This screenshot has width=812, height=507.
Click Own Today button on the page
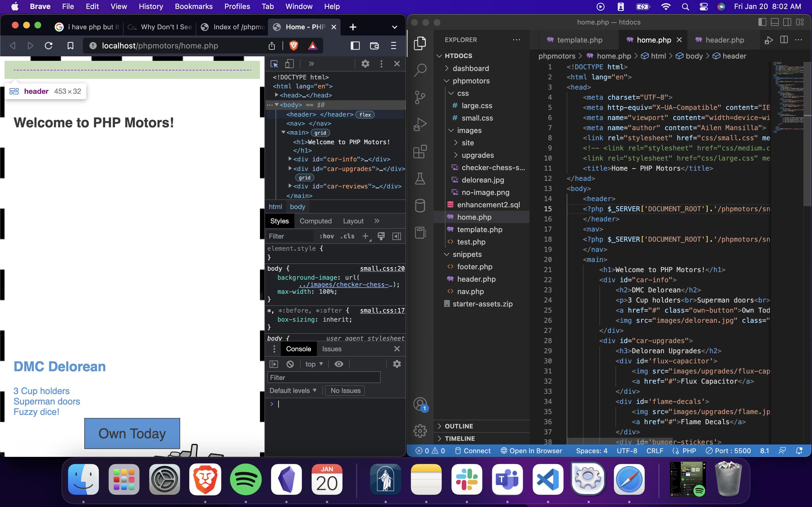[132, 433]
